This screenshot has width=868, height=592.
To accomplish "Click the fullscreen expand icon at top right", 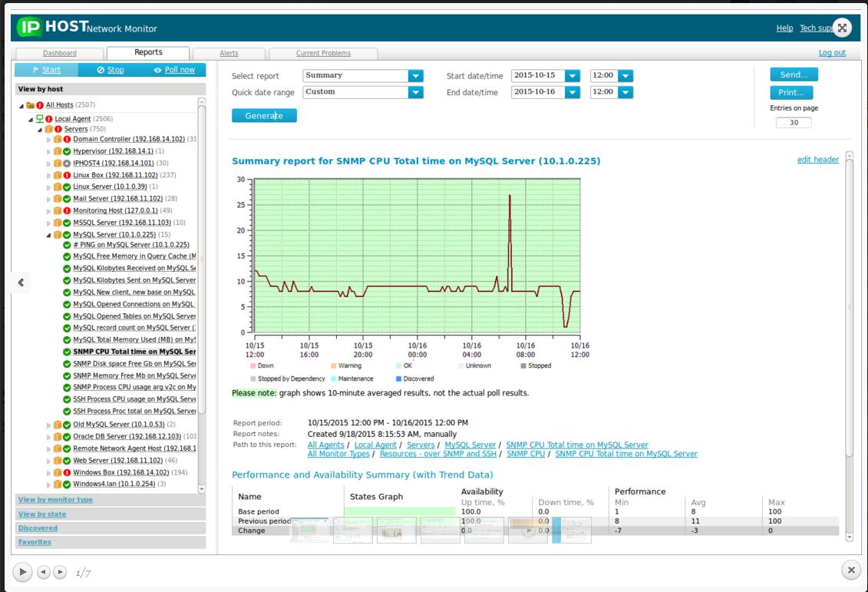I will (842, 28).
